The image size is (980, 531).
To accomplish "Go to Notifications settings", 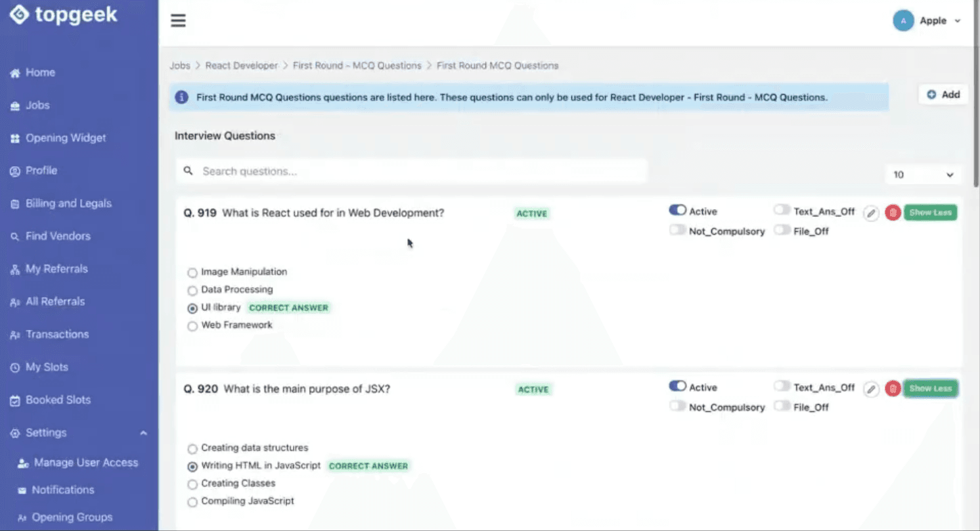I will click(x=64, y=490).
